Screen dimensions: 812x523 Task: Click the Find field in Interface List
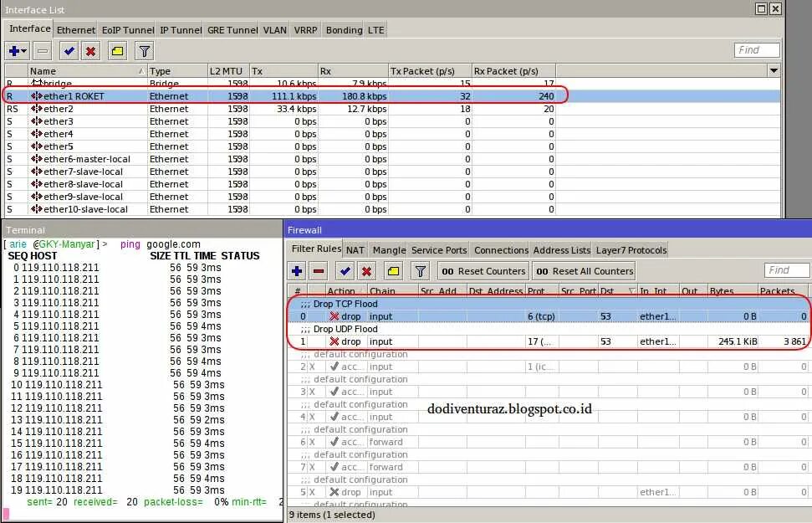(x=757, y=49)
